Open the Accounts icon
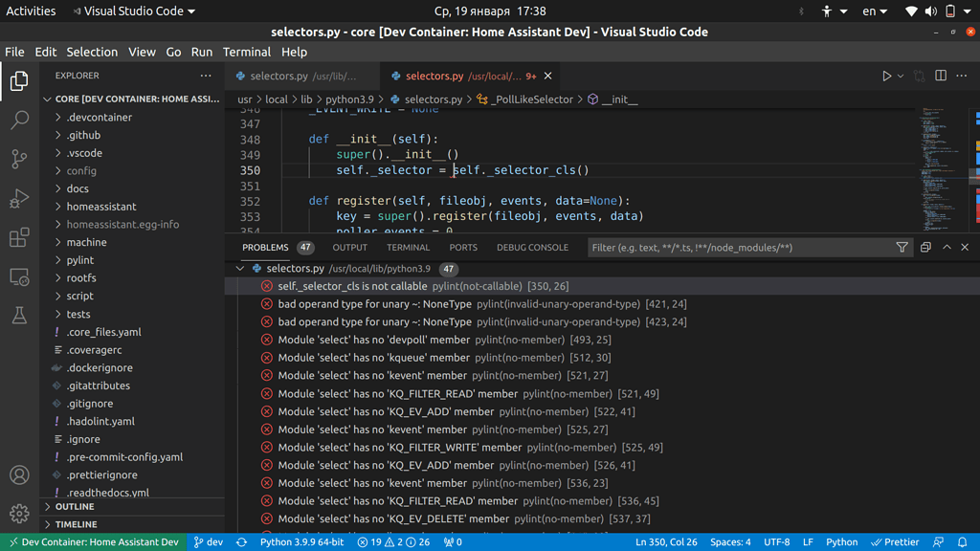 click(x=19, y=474)
